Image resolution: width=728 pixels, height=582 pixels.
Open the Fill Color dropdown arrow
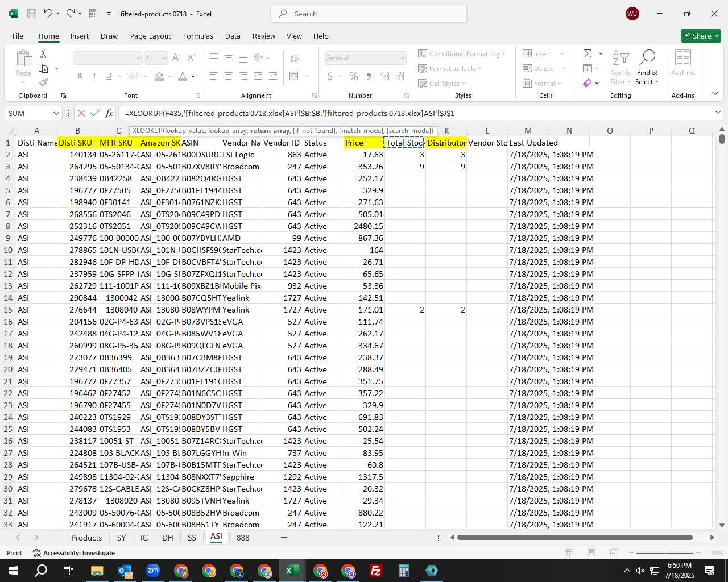169,76
